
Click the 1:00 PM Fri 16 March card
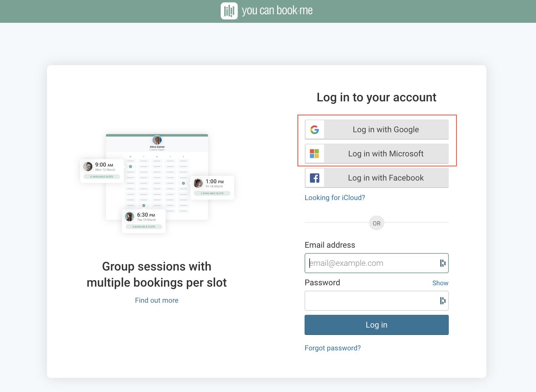212,188
